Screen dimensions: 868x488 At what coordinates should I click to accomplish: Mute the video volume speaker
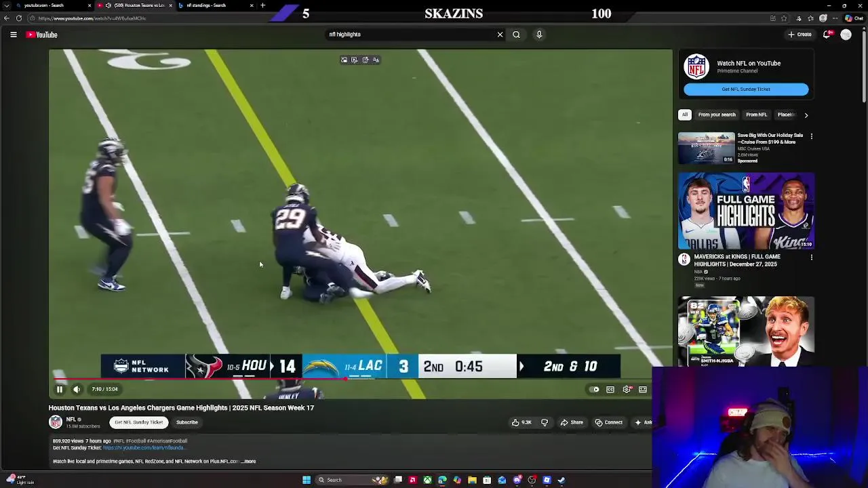(x=77, y=389)
